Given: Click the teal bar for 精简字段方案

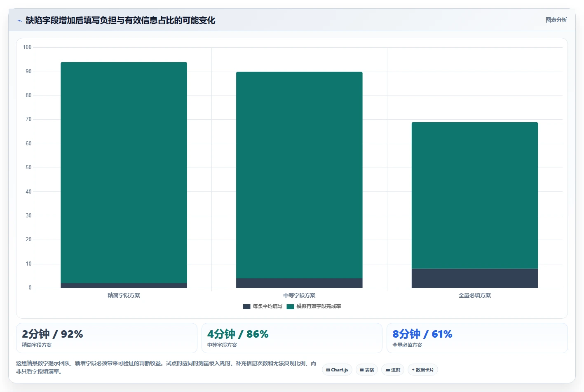Looking at the screenshot, I should (124, 173).
